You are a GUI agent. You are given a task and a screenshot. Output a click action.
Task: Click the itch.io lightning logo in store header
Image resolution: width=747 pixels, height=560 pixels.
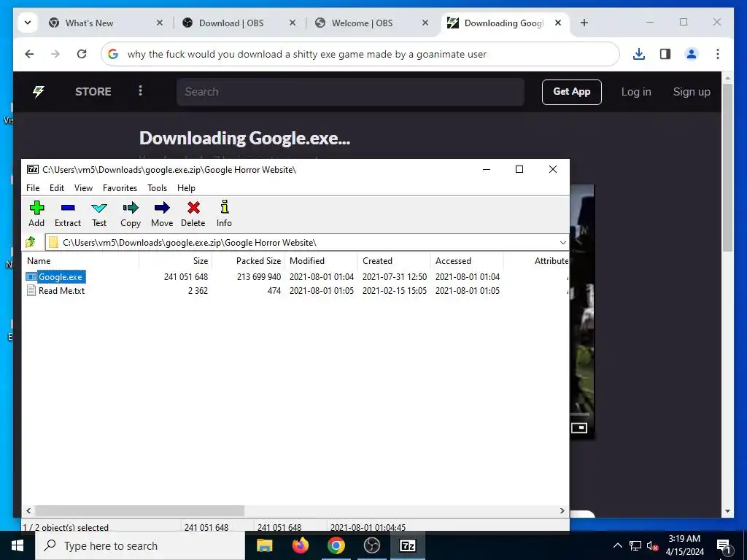(39, 91)
